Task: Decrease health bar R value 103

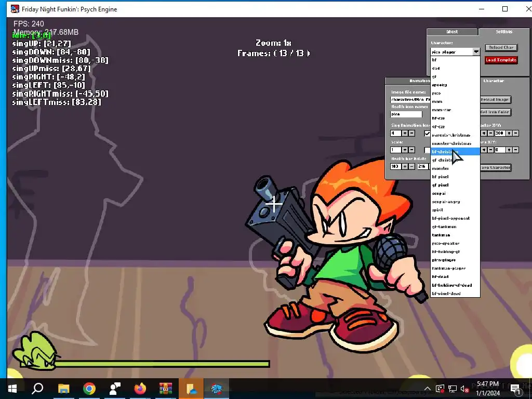Action: tap(411, 167)
